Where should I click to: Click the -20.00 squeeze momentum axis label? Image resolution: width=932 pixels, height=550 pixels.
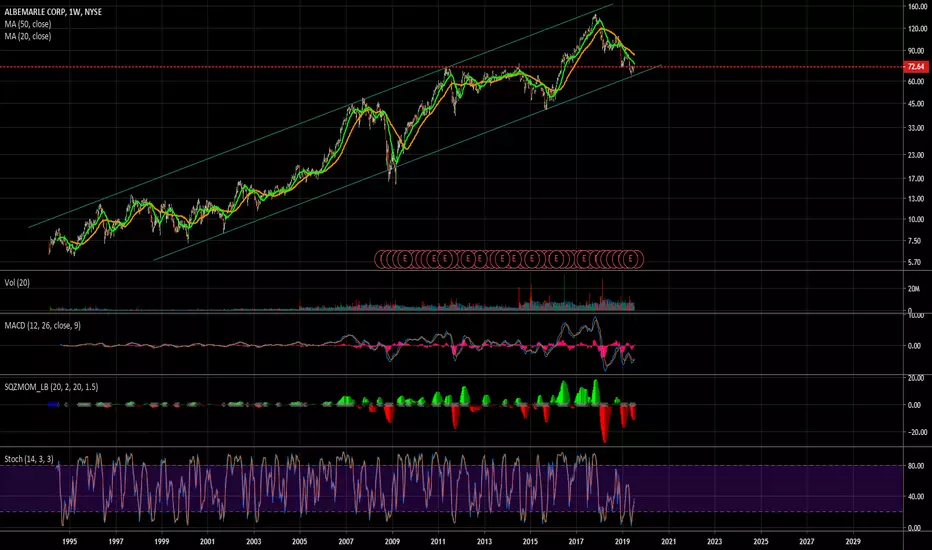tap(917, 432)
